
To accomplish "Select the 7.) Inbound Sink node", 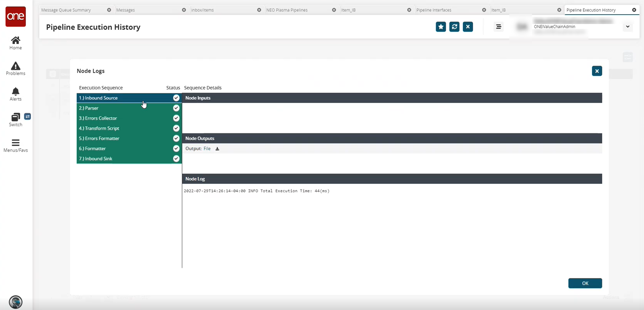I will click(128, 158).
